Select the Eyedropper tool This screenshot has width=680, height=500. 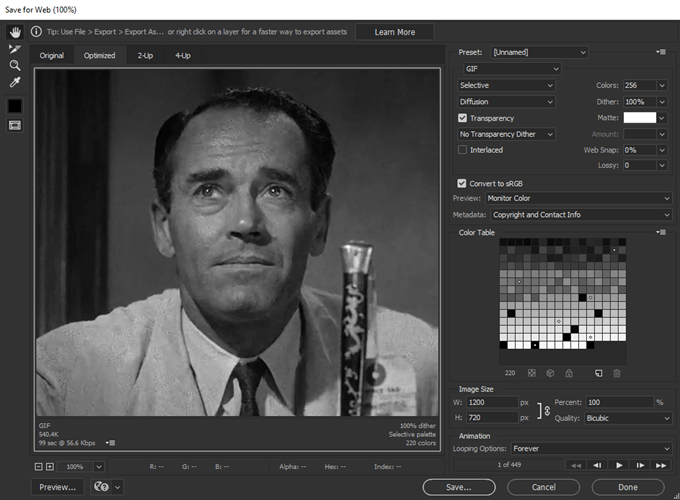[15, 82]
